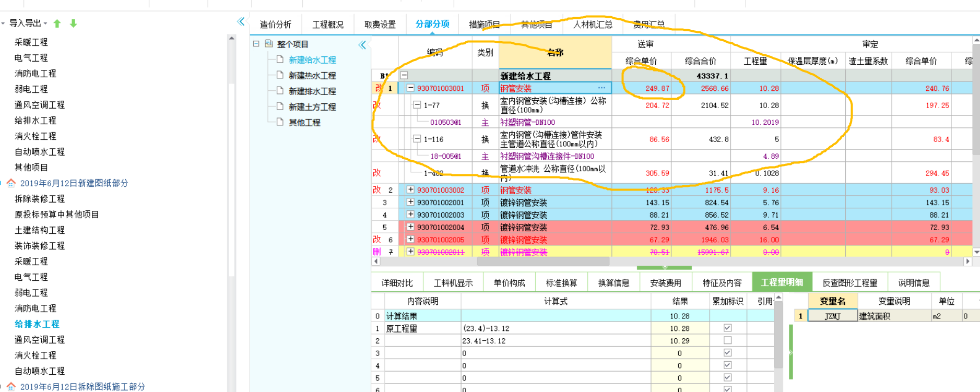Open the 反查图形工程量 tab
Image resolution: width=980 pixels, height=392 pixels.
point(850,283)
